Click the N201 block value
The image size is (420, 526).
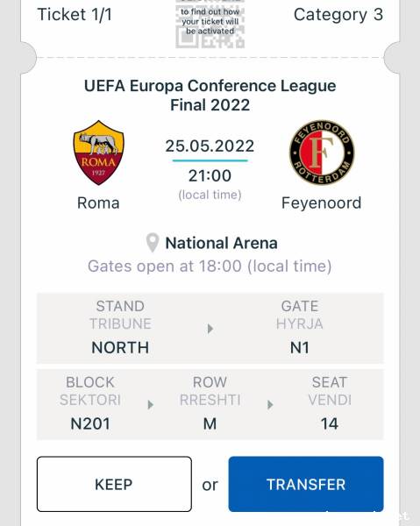[90, 423]
